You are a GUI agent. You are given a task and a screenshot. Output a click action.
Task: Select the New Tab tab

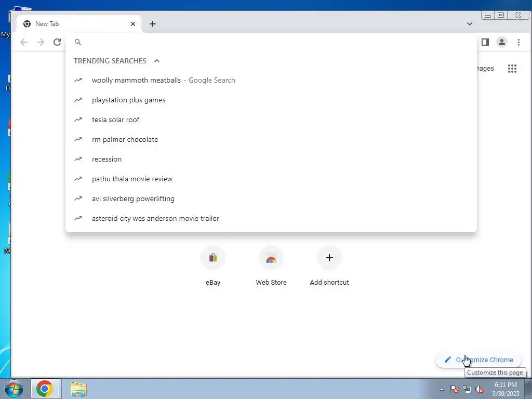pyautogui.click(x=79, y=24)
